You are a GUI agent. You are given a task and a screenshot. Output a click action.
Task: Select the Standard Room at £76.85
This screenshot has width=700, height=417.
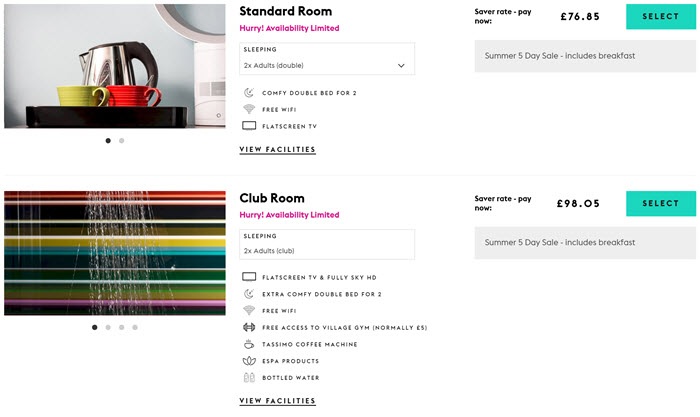pos(661,17)
